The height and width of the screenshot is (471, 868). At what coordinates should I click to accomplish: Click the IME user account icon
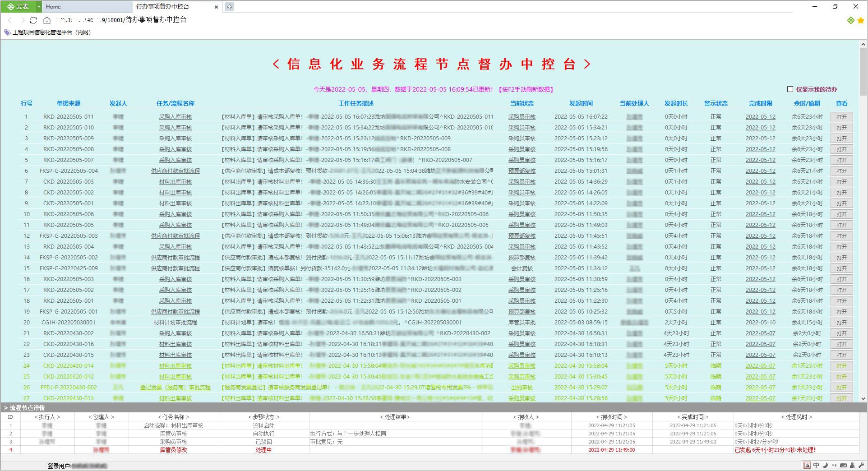click(x=852, y=465)
